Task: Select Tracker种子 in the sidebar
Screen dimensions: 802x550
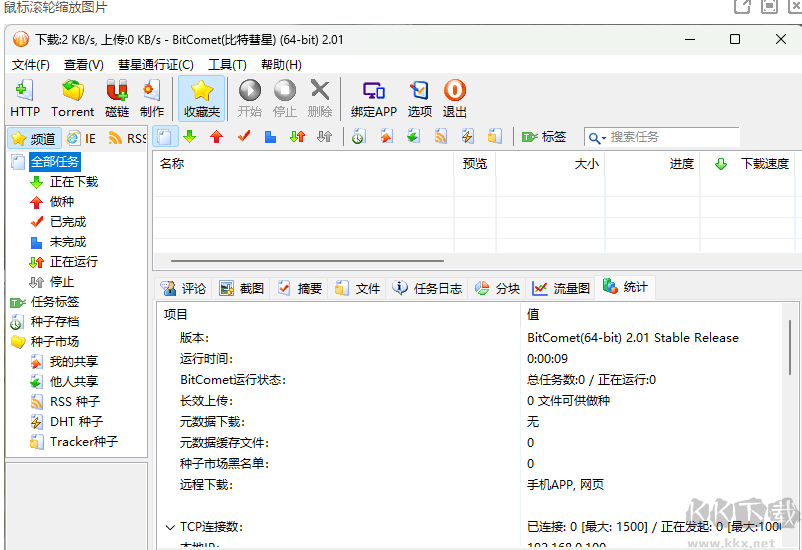Action: tap(84, 442)
